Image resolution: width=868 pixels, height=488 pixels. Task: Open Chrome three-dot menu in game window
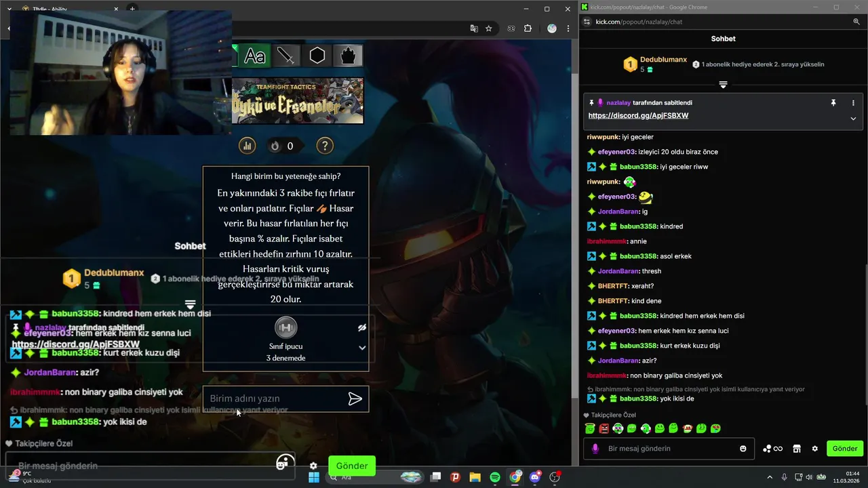[x=568, y=28]
